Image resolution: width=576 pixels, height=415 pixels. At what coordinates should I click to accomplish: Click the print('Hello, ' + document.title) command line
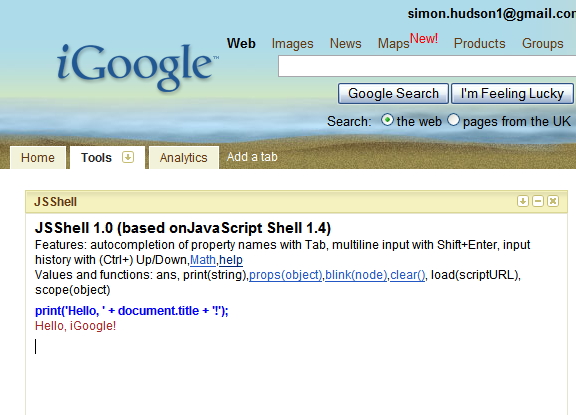pos(132,311)
